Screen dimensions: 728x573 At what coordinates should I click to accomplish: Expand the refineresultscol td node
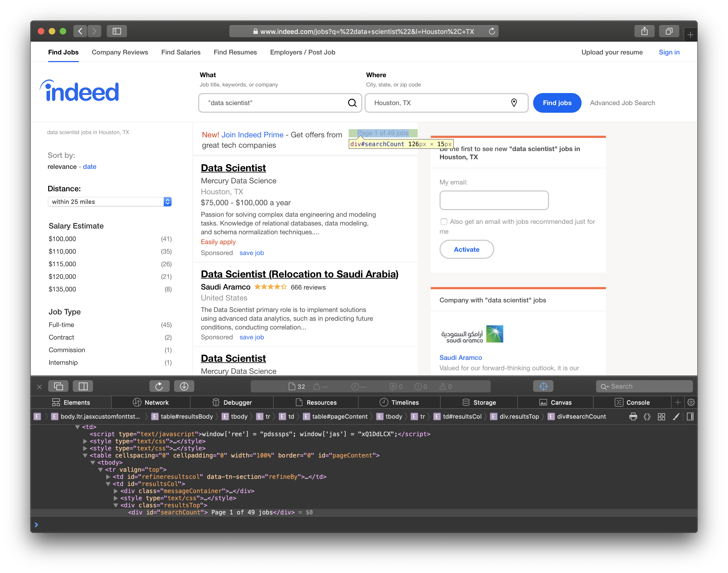click(108, 477)
